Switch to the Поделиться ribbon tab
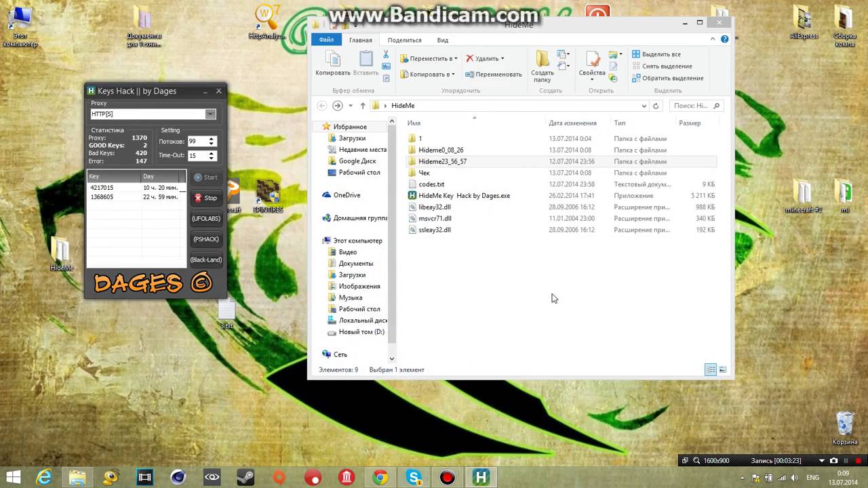868x488 pixels. pyautogui.click(x=404, y=40)
